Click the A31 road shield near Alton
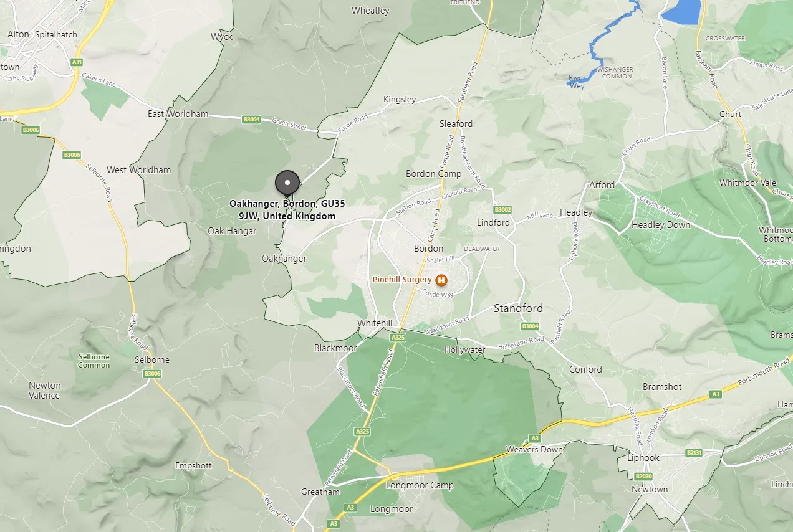The image size is (793, 532). (x=77, y=62)
